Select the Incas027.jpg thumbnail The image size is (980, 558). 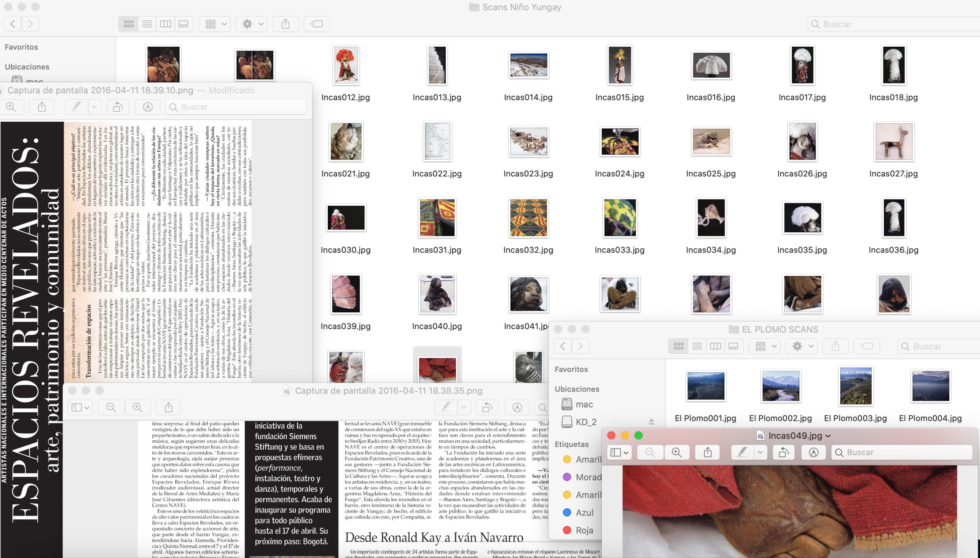click(893, 142)
